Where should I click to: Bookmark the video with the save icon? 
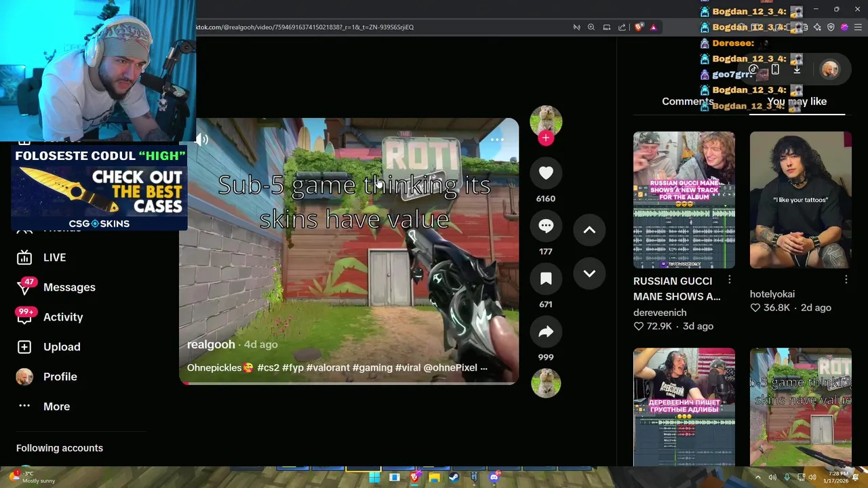(546, 279)
